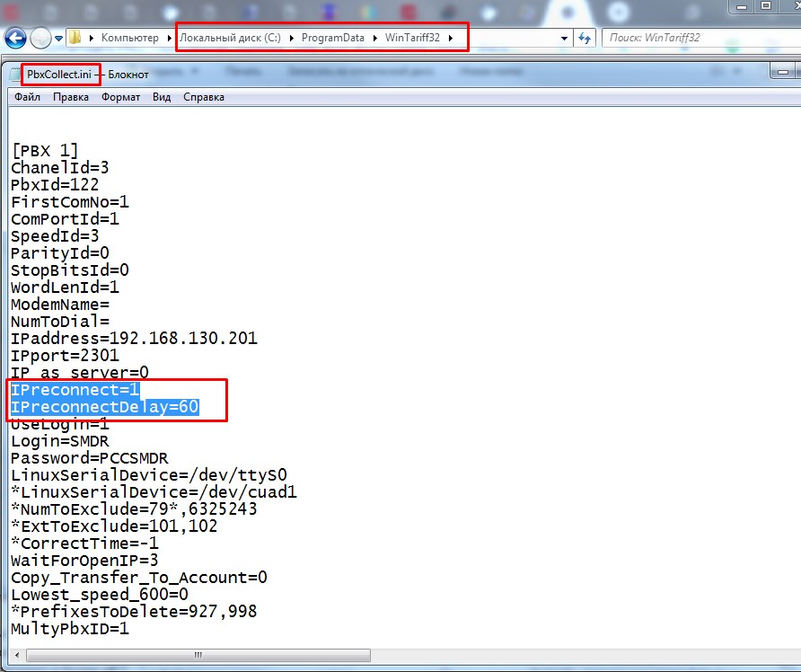Image resolution: width=801 pixels, height=672 pixels.
Task: Click the folder icon in address bar
Action: (75, 38)
